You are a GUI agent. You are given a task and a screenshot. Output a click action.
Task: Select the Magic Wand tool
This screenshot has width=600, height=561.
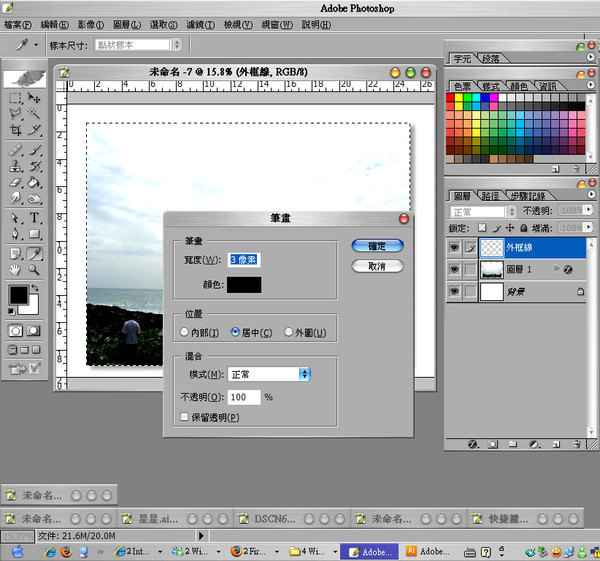(x=35, y=115)
